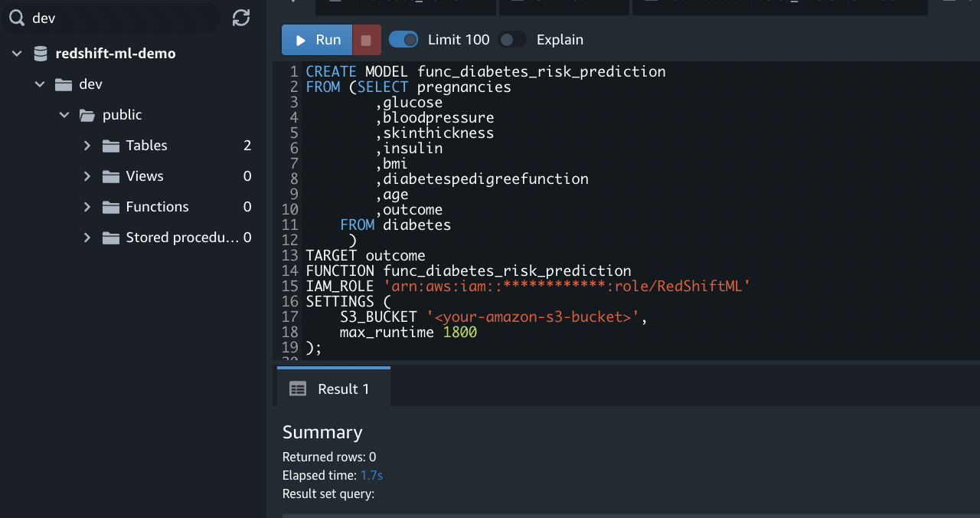Click the Summary heading
The image size is (980, 518).
pyautogui.click(x=322, y=432)
